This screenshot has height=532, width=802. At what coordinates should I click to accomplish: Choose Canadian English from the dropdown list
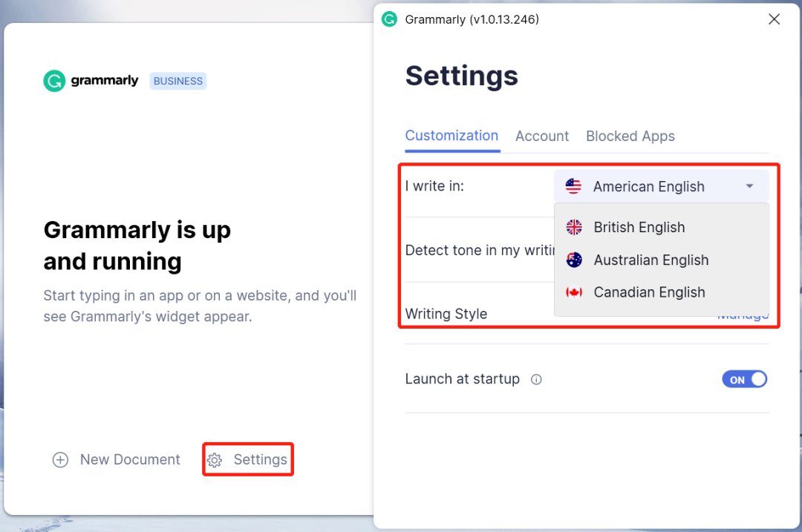pyautogui.click(x=650, y=292)
